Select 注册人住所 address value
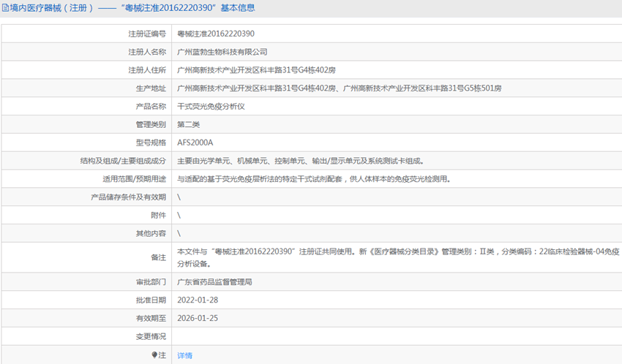622x364 pixels. pos(256,70)
